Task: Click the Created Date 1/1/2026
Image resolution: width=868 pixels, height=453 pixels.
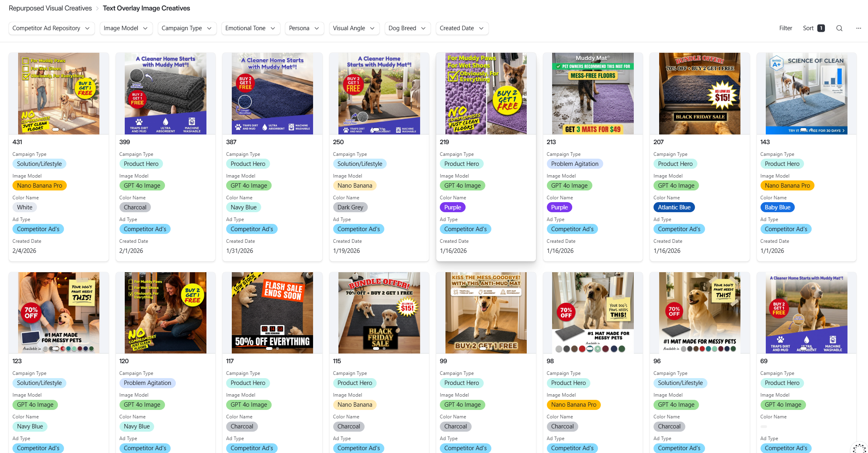Action: click(x=772, y=251)
